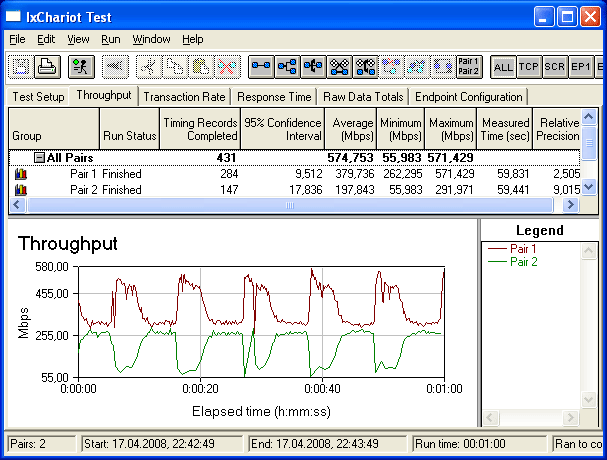Viewport: 607px width, 460px height.
Task: Click the Add VoIP pair phone icon
Action: [365, 67]
